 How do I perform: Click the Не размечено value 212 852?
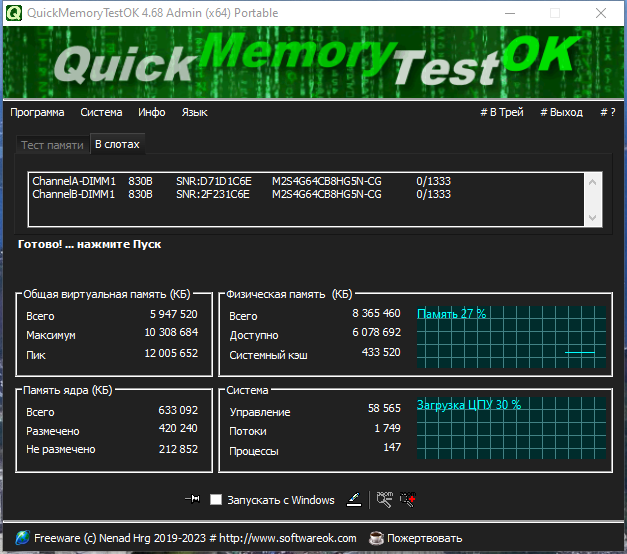click(x=178, y=449)
